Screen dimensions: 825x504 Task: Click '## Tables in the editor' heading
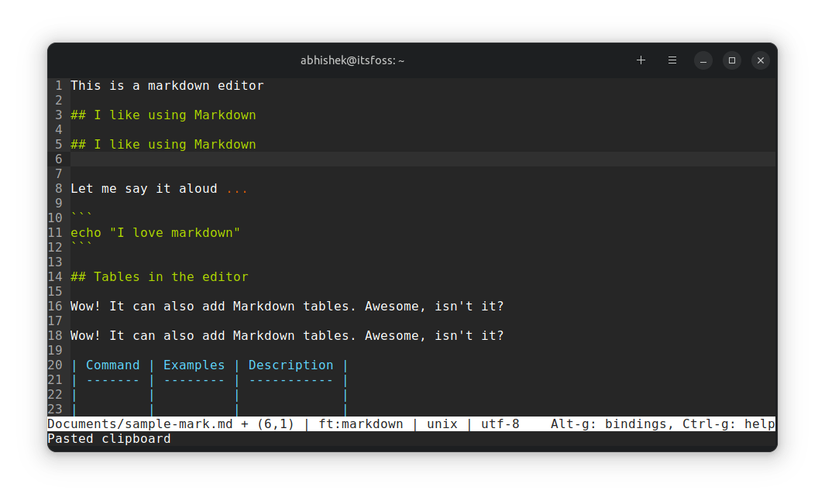(x=160, y=277)
